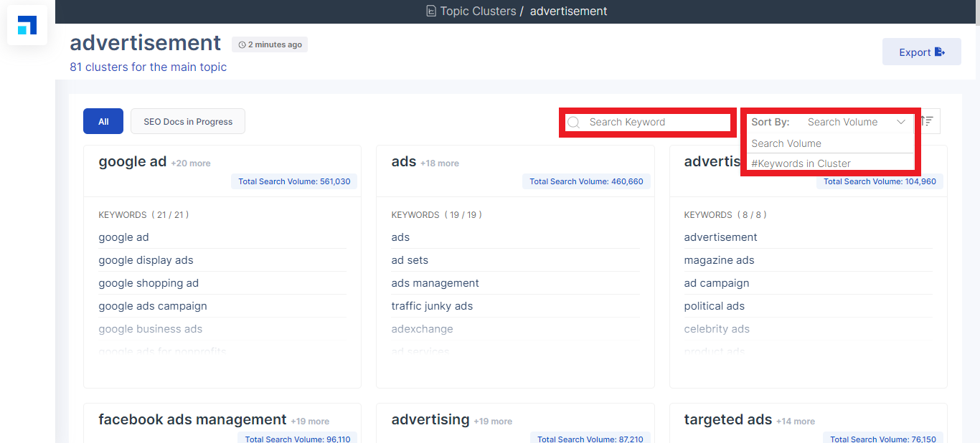The height and width of the screenshot is (443, 980).
Task: Select keyword celebrity ads
Action: [x=717, y=329]
